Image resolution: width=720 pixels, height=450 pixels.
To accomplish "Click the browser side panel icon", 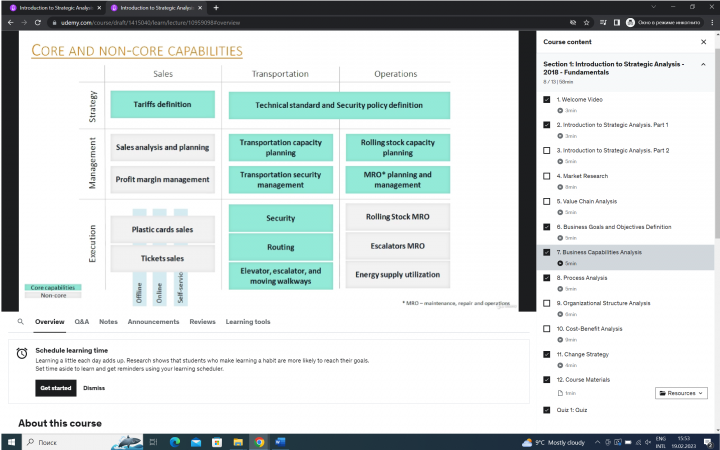I will coord(617,22).
